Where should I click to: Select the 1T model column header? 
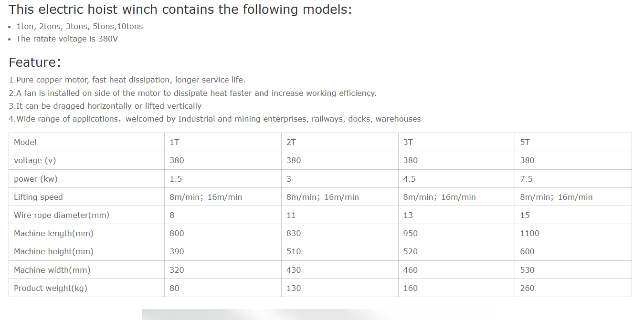coord(174,142)
